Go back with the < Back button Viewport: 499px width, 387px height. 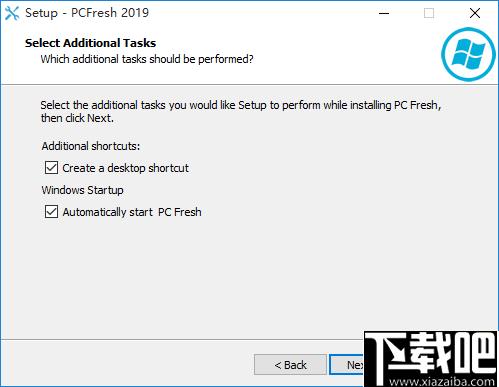290,365
